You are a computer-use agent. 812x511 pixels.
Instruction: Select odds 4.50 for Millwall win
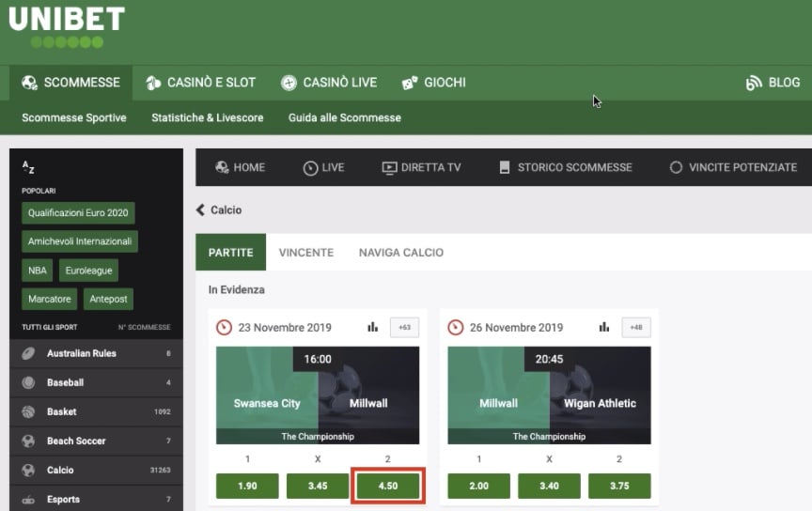387,487
